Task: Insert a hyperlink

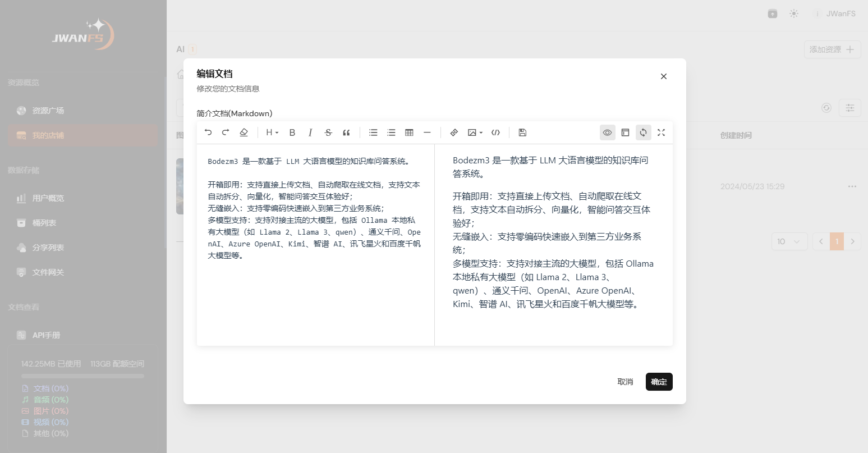Action: click(x=454, y=132)
